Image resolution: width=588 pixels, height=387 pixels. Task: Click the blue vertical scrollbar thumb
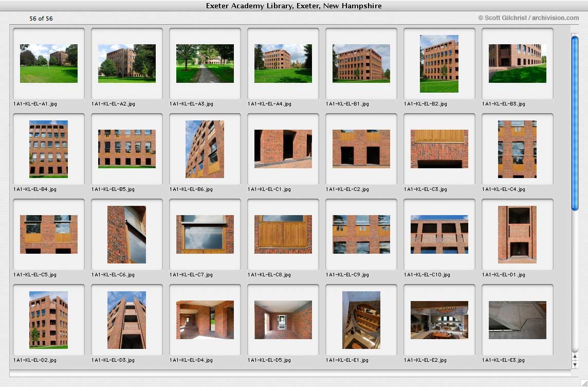point(575,122)
